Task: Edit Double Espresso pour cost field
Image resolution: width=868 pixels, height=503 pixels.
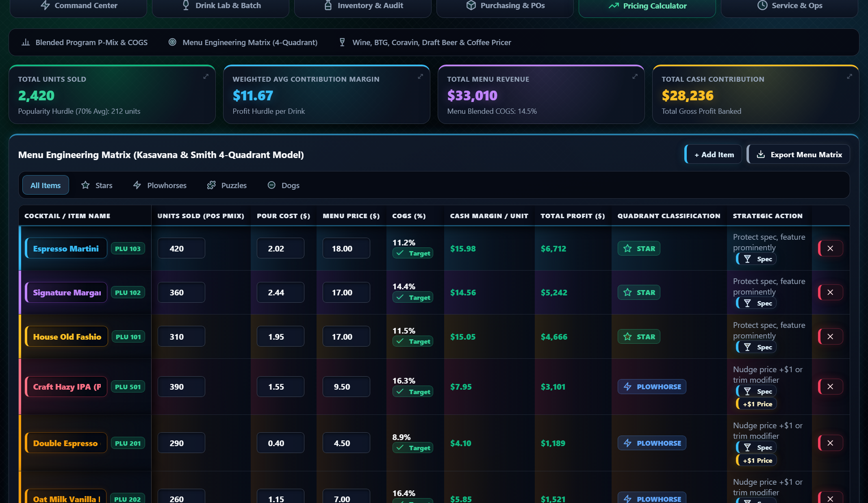Action: 280,443
